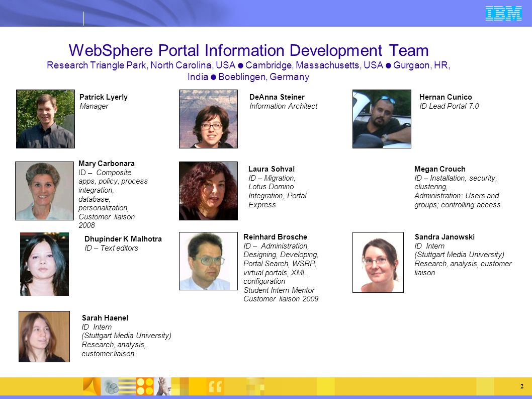The width and height of the screenshot is (532, 399).
Task: Click 'Customer liaison 2009' text
Action: [x=281, y=299]
